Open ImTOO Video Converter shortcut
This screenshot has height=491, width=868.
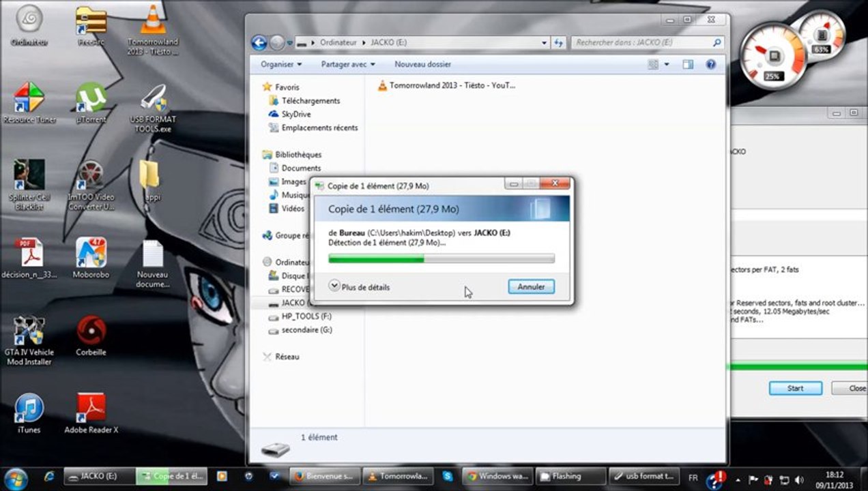(91, 184)
